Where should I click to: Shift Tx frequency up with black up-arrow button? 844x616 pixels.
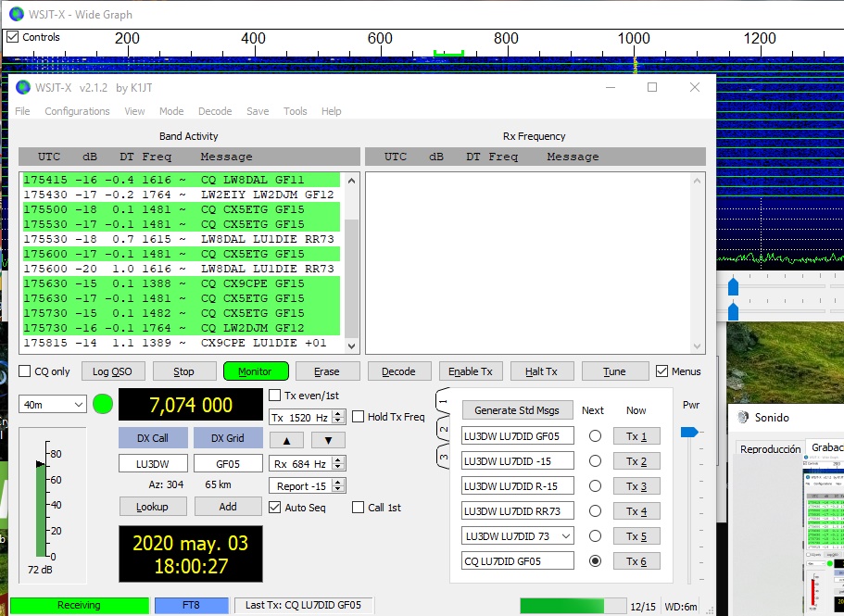tap(286, 440)
